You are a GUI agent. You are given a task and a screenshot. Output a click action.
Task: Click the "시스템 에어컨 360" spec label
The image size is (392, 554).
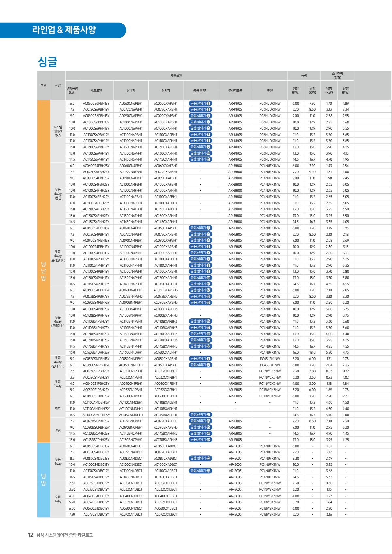(x=58, y=131)
